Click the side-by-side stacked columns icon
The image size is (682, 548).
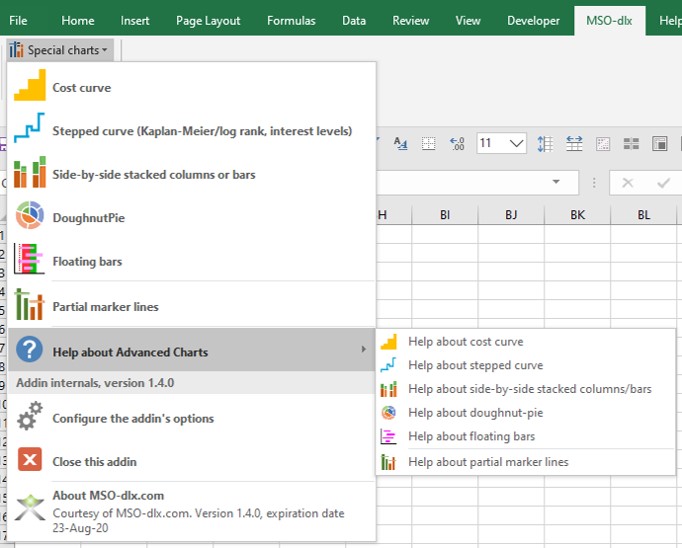[x=30, y=172]
